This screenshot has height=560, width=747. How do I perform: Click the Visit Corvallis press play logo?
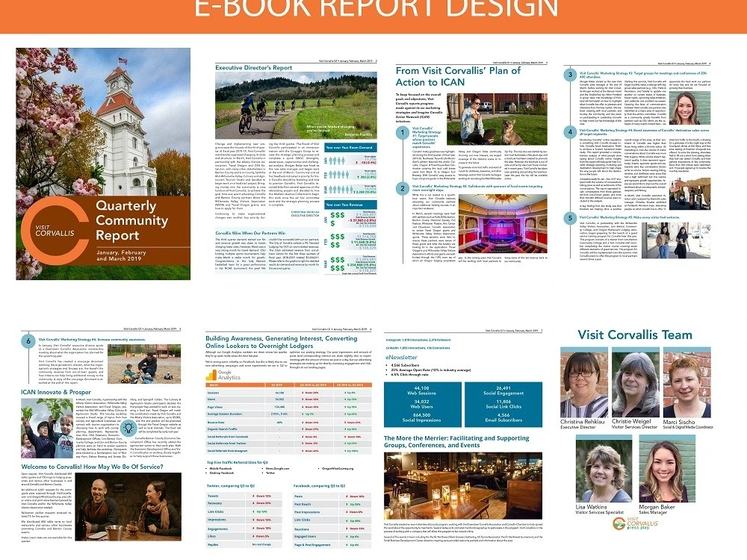635,524
